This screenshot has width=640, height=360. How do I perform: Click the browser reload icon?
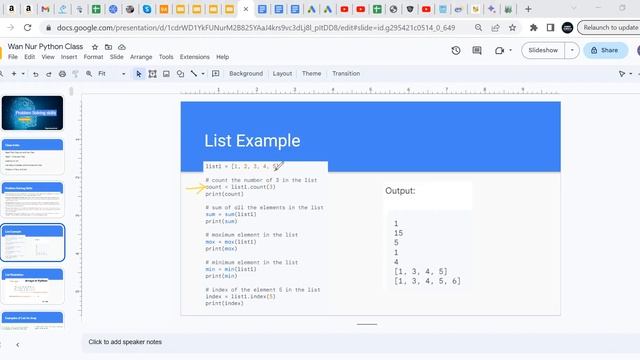pyautogui.click(x=27, y=28)
